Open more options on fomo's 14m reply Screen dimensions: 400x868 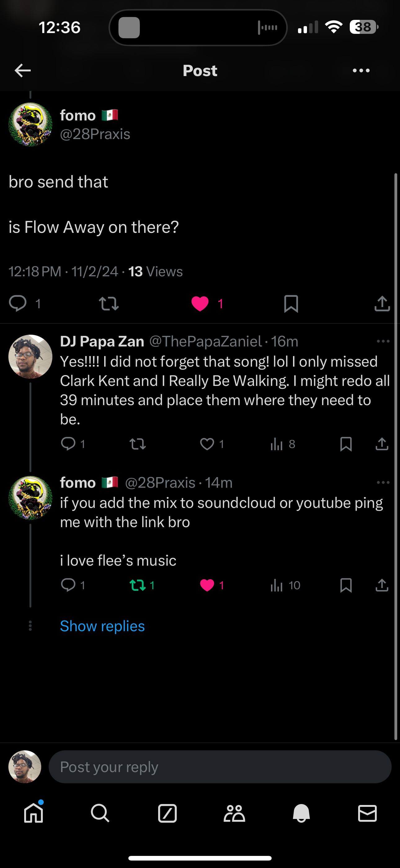383,482
